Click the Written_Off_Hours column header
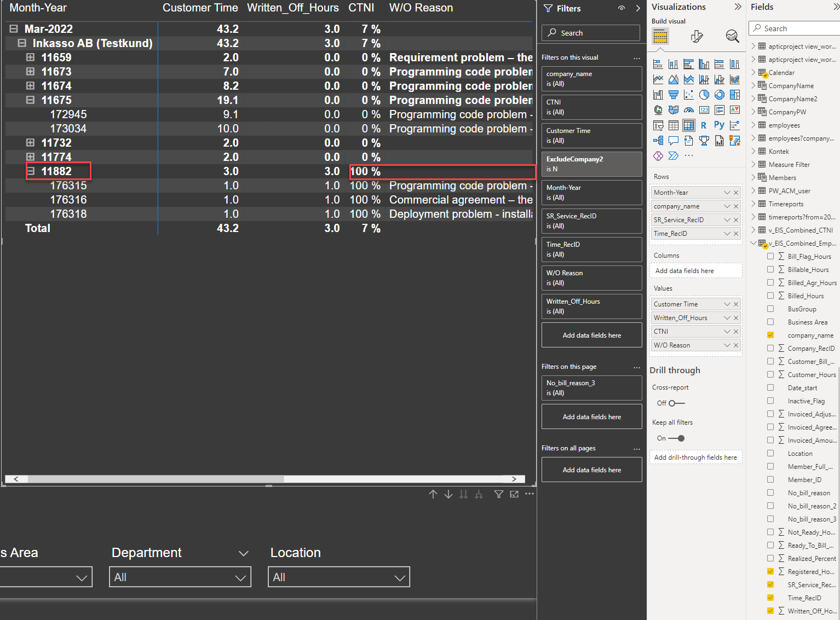Image resolution: width=840 pixels, height=620 pixels. [x=293, y=8]
